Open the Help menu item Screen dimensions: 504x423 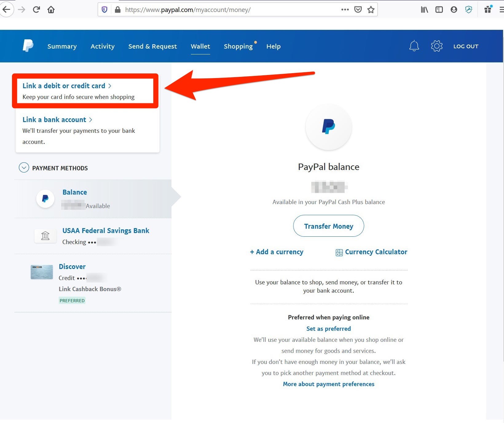274,46
